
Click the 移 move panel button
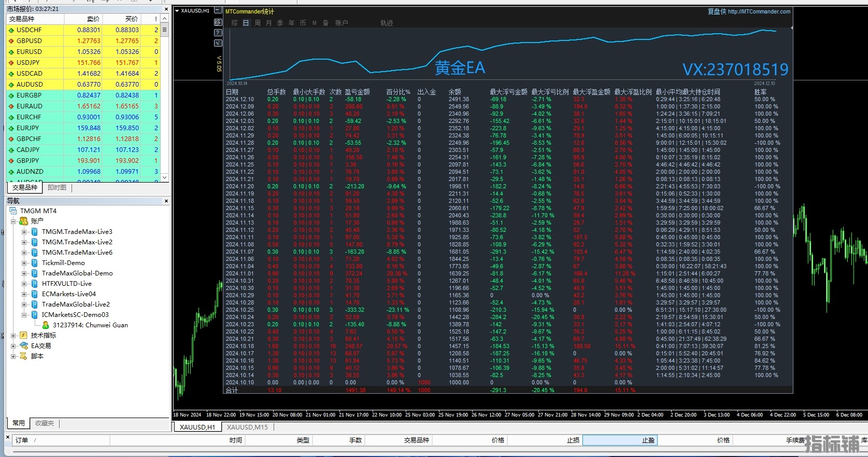[218, 22]
